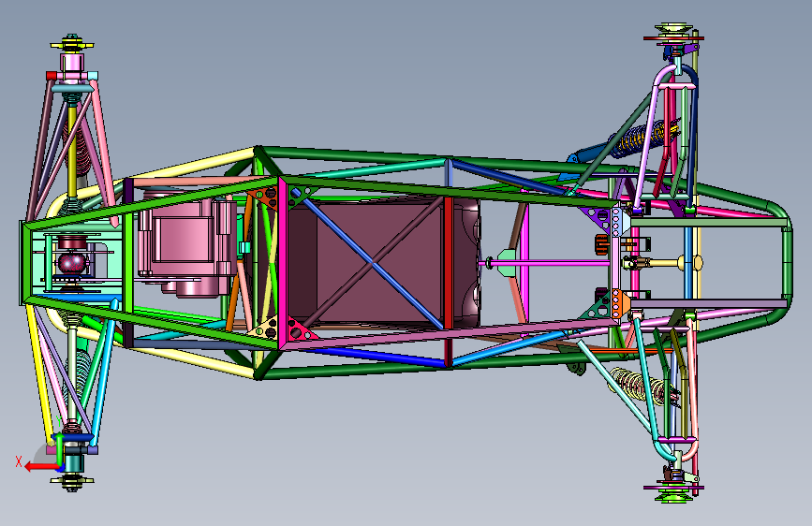Select the yellow coil spring on upper front suspension
The width and height of the screenshot is (812, 526).
tap(644, 138)
